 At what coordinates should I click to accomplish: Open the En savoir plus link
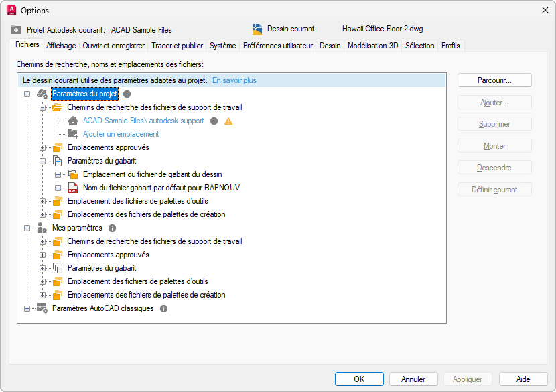pyautogui.click(x=234, y=80)
